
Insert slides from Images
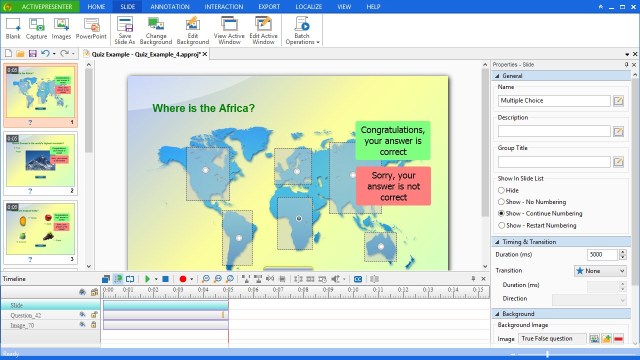click(61, 29)
